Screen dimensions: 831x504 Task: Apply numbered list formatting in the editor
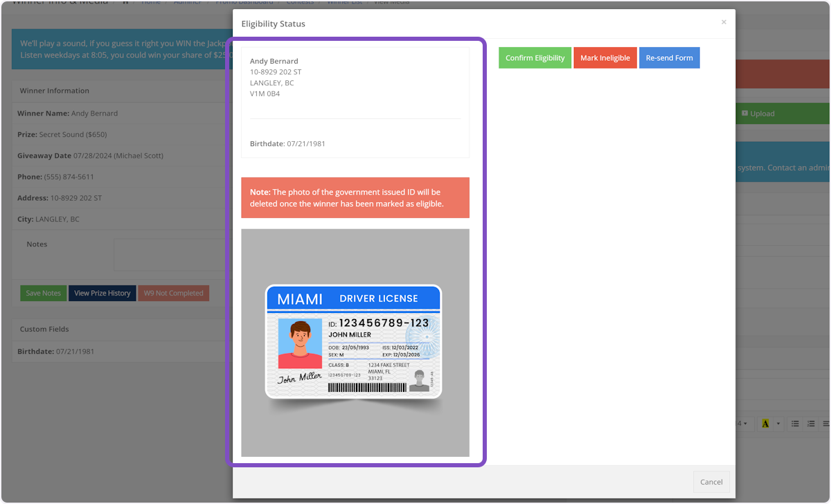812,423
